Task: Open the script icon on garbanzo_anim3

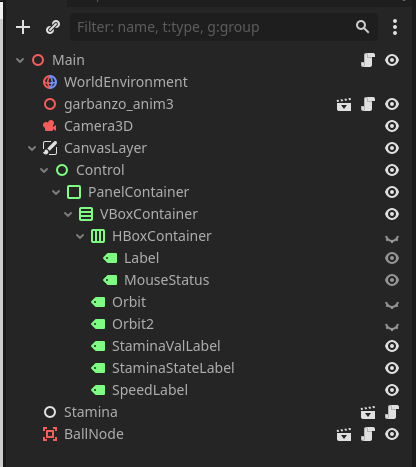Action: (x=368, y=104)
